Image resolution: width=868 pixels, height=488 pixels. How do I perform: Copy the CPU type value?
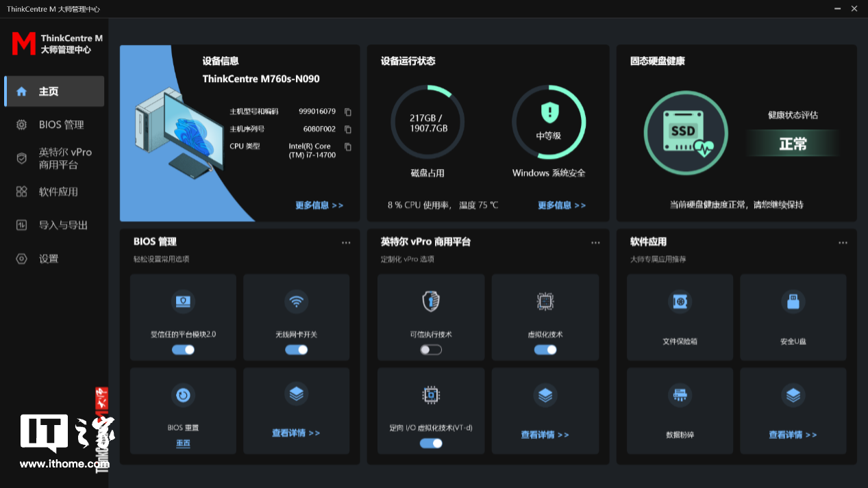348,146
